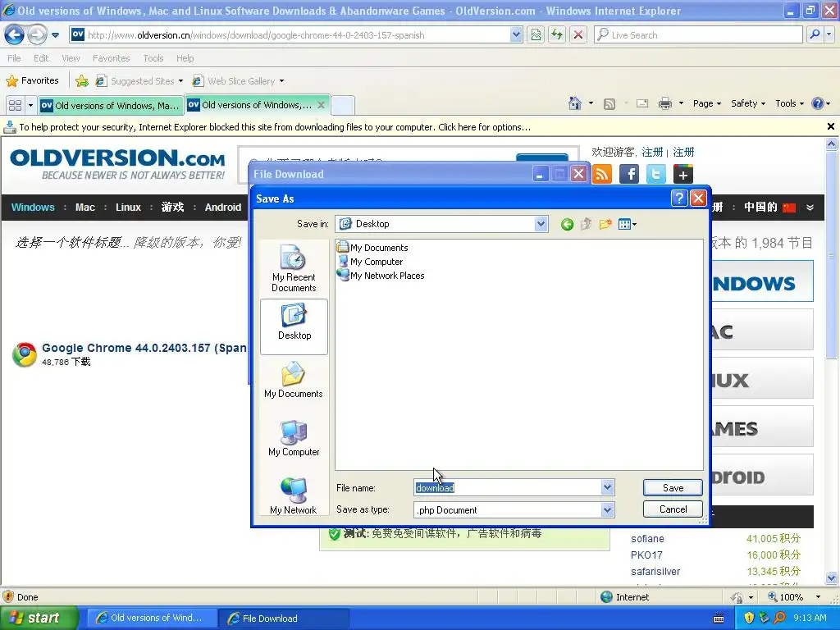Viewport: 840px width, 630px height.
Task: Switch to first Old versions of Windows tab
Action: point(111,106)
